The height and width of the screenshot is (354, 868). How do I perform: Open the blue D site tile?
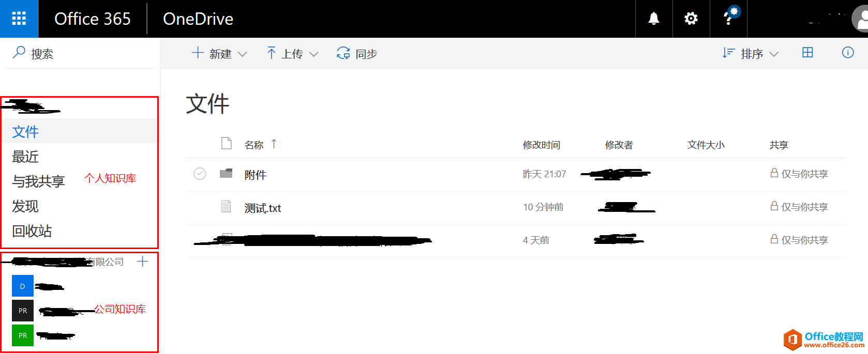(23, 286)
